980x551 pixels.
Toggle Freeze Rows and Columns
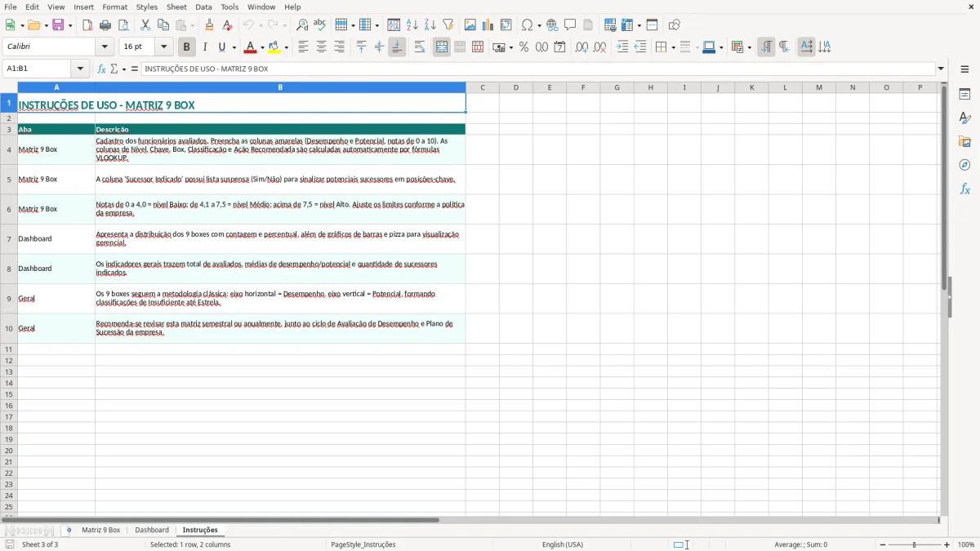click(627, 25)
